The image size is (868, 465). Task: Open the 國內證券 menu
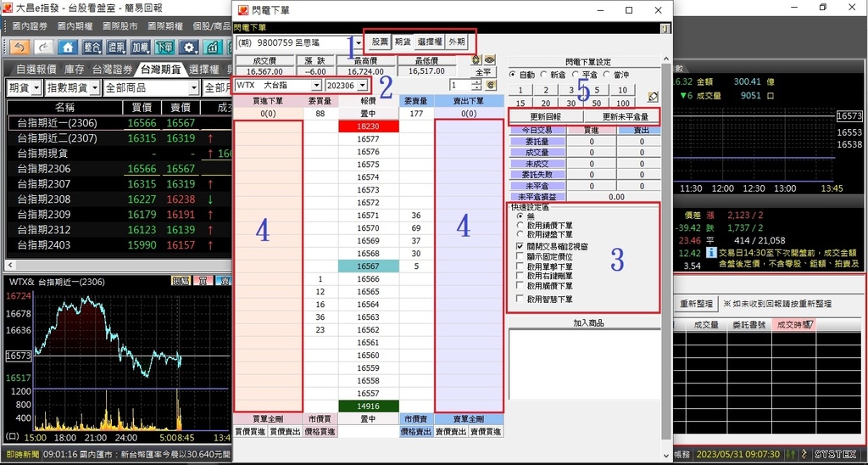[x=30, y=26]
